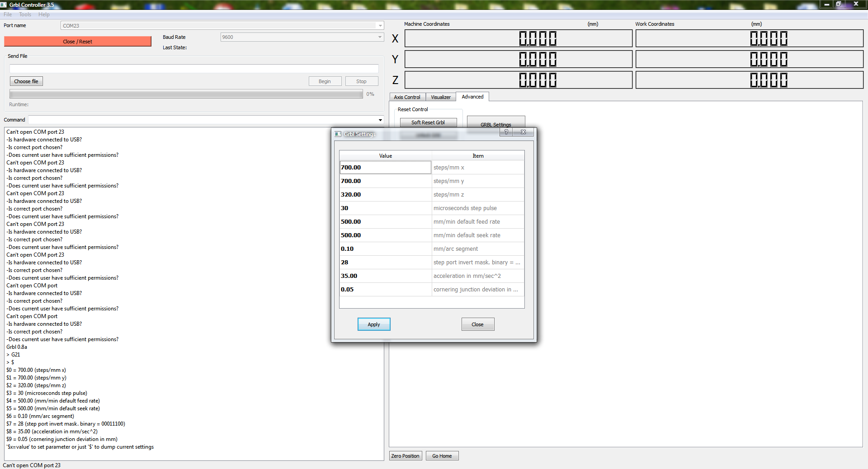Select the microseconds step pulse value 30
Image resolution: width=868 pixels, height=469 pixels.
tap(386, 208)
